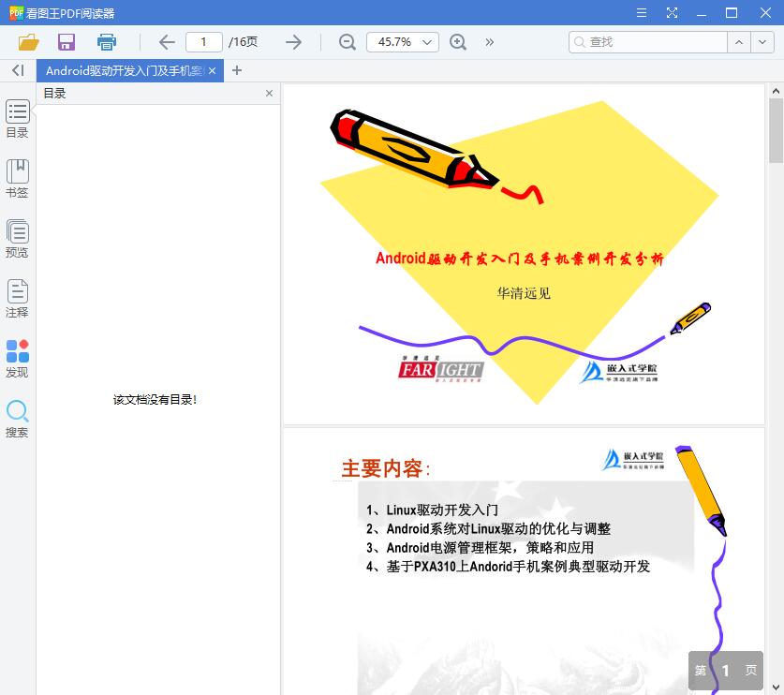Open the hamburger menu at top right

(643, 12)
